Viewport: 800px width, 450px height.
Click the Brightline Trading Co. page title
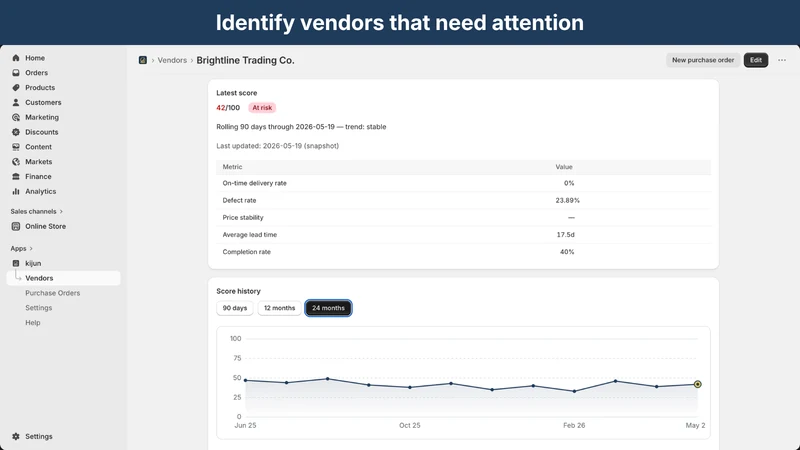245,60
